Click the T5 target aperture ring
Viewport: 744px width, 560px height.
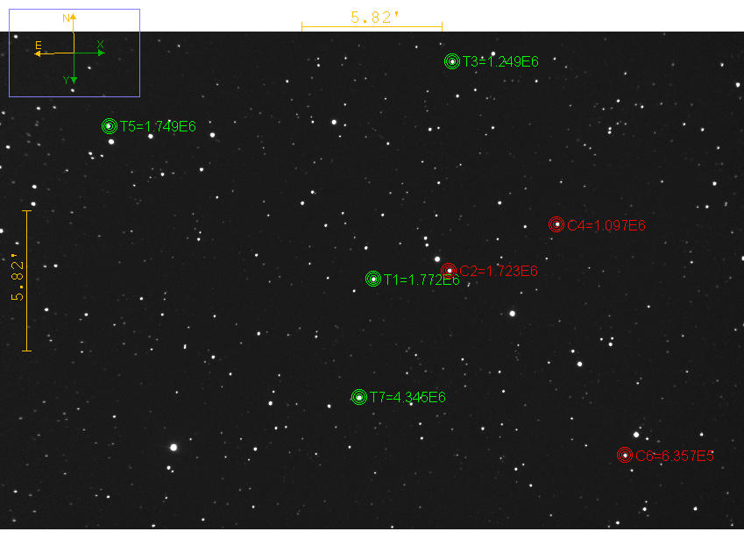(110, 126)
